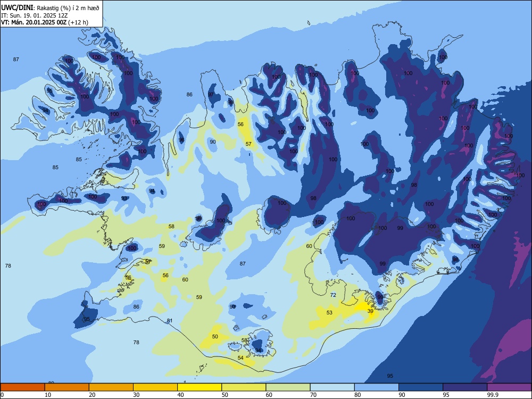Select the map humidity value "53"
The width and height of the screenshot is (532, 399).
[329, 312]
